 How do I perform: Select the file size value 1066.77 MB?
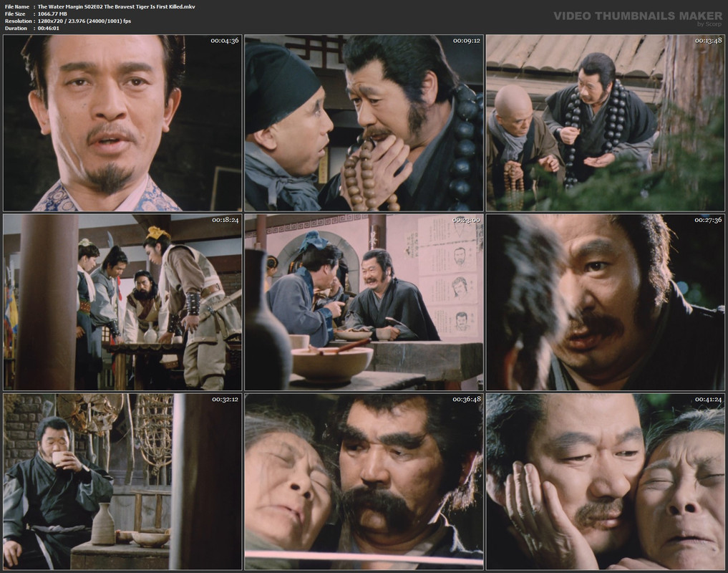[52, 14]
